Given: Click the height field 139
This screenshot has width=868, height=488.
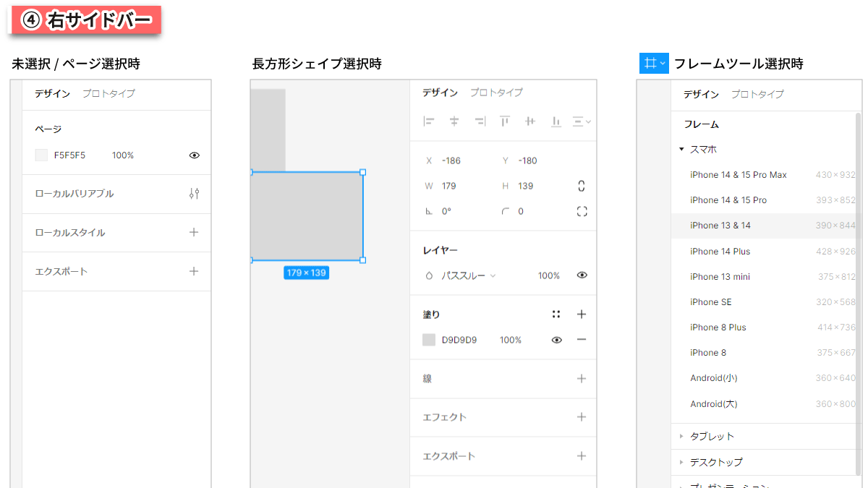Looking at the screenshot, I should 526,186.
